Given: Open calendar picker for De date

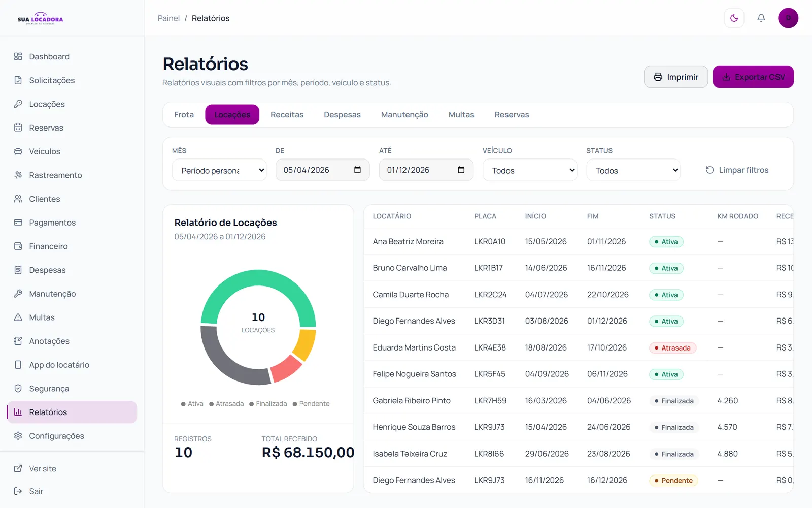Looking at the screenshot, I should tap(357, 170).
